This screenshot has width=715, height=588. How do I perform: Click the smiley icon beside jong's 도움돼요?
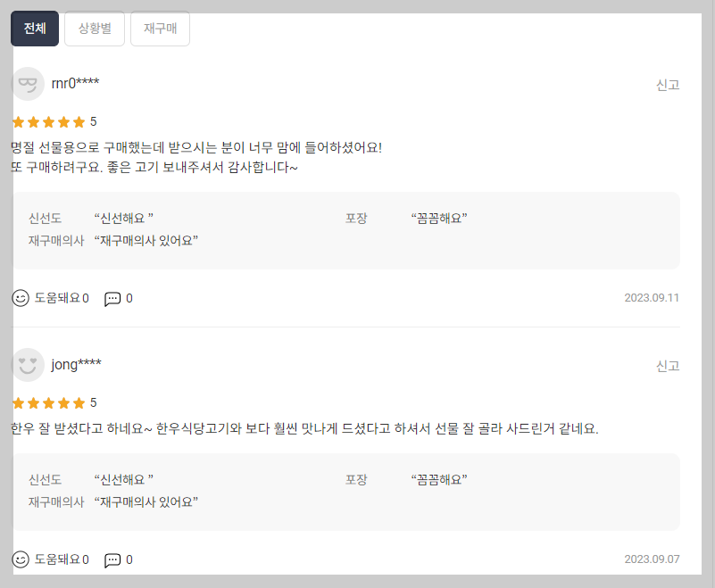point(20,559)
